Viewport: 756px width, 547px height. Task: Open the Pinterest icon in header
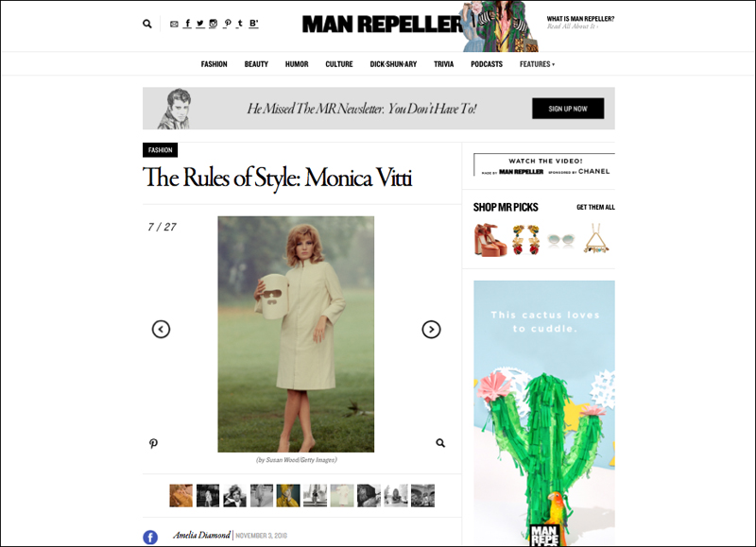click(227, 23)
